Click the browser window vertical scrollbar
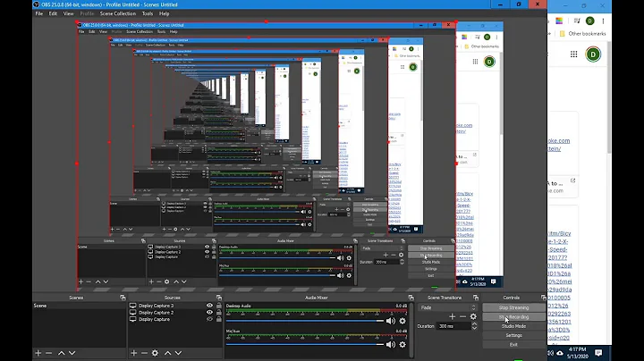Screen dimensions: 644x361 pyautogui.click(x=609, y=98)
